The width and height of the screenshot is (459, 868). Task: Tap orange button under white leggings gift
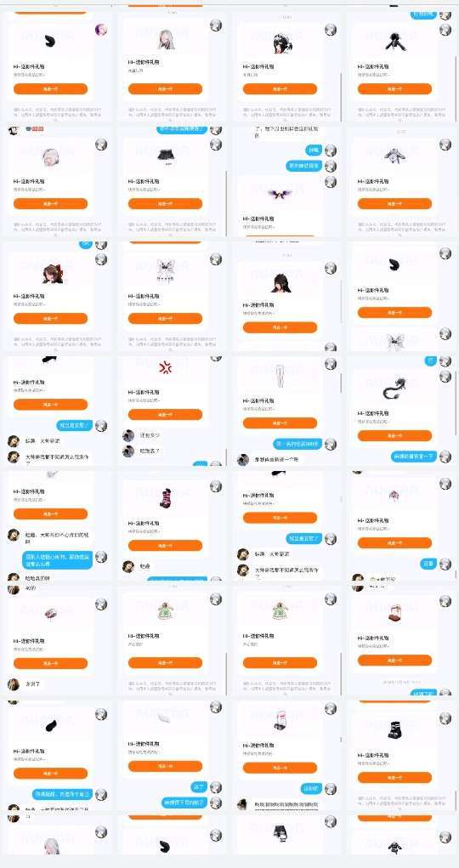(280, 423)
